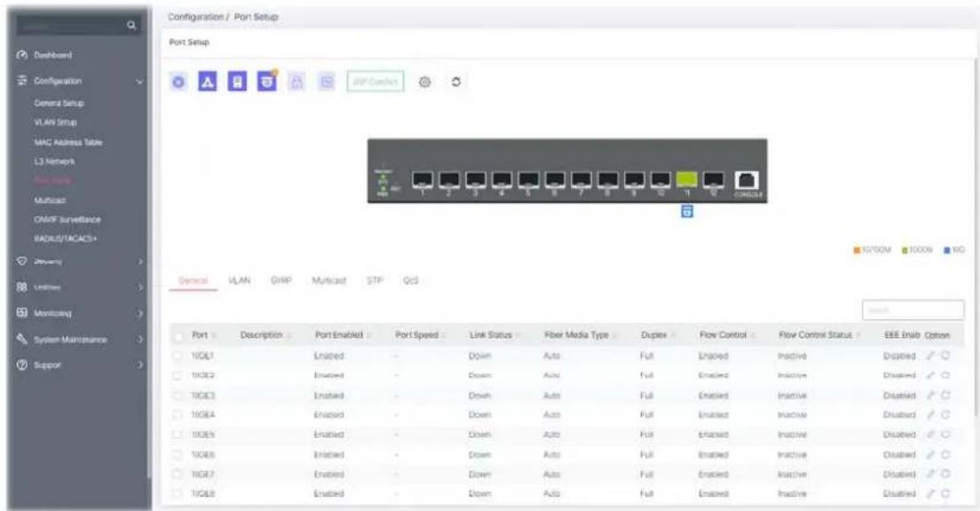Click the search magnifier in the sidebar
The image size is (980, 511).
(131, 26)
